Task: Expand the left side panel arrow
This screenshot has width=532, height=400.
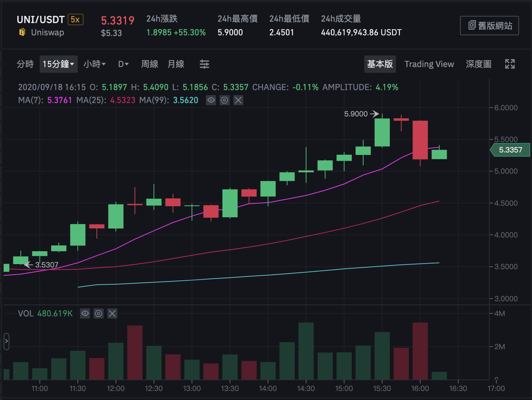Action: pos(6,341)
